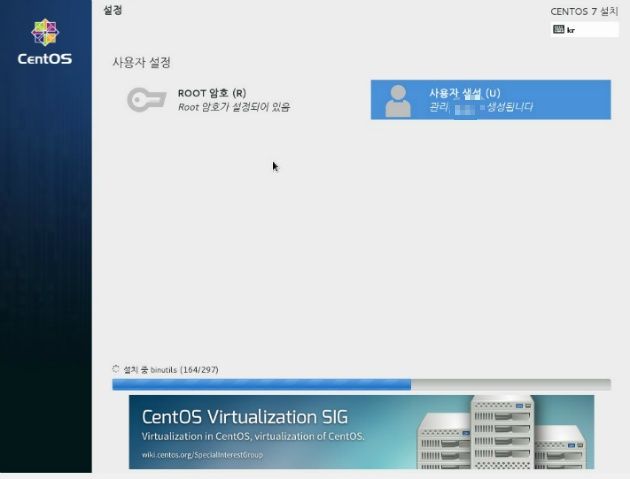The height and width of the screenshot is (479, 630).
Task: Click the 'CENTOS 7 설치' title text
Action: (584, 11)
